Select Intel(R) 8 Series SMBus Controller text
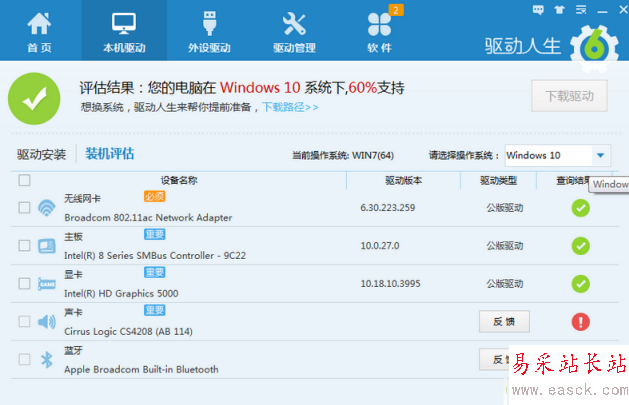 155,256
